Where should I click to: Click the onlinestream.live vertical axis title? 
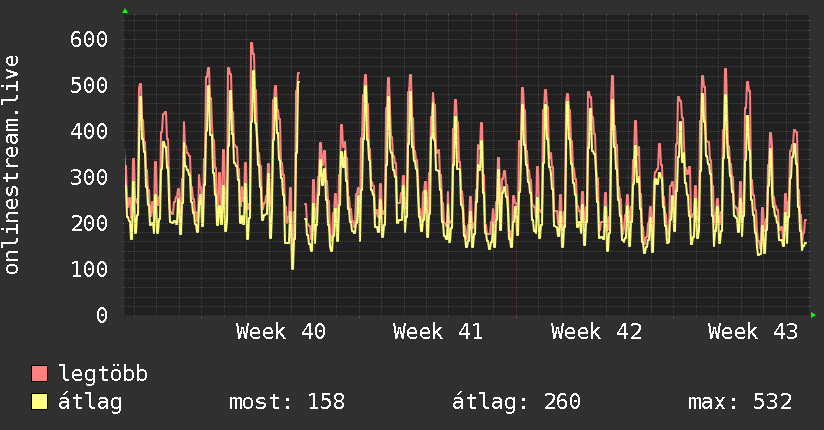coord(12,165)
